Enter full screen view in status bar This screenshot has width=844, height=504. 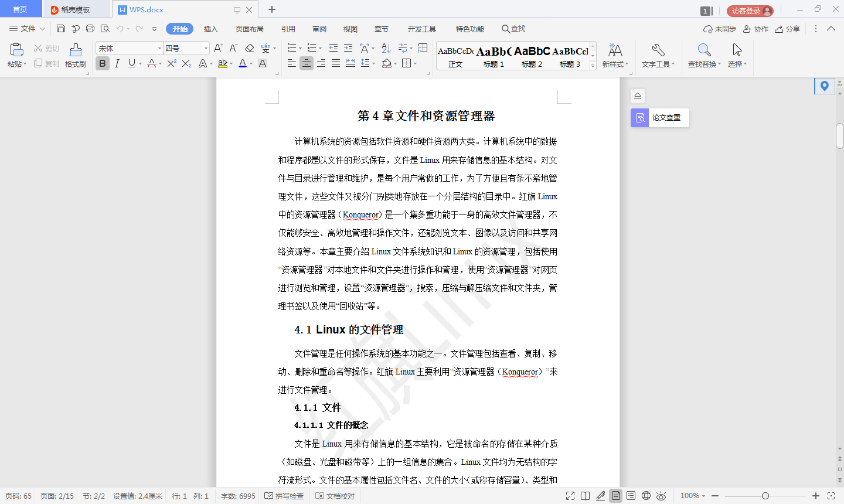pos(570,496)
